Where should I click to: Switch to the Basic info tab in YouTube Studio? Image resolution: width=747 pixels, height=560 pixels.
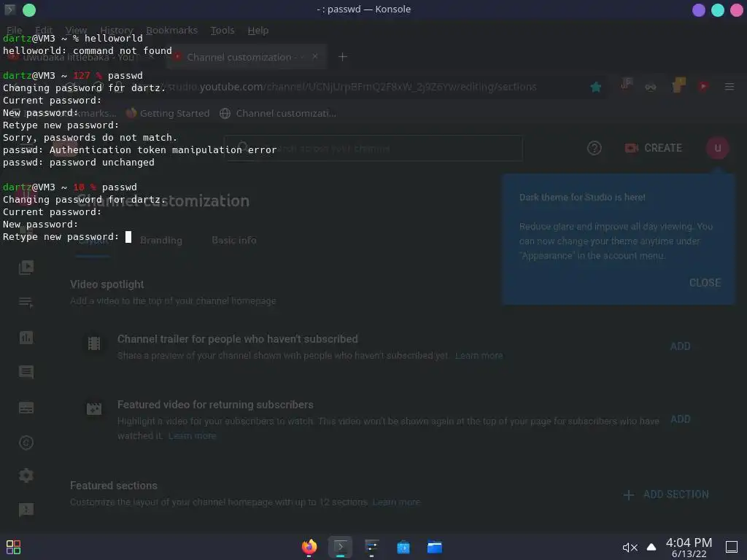(234, 241)
